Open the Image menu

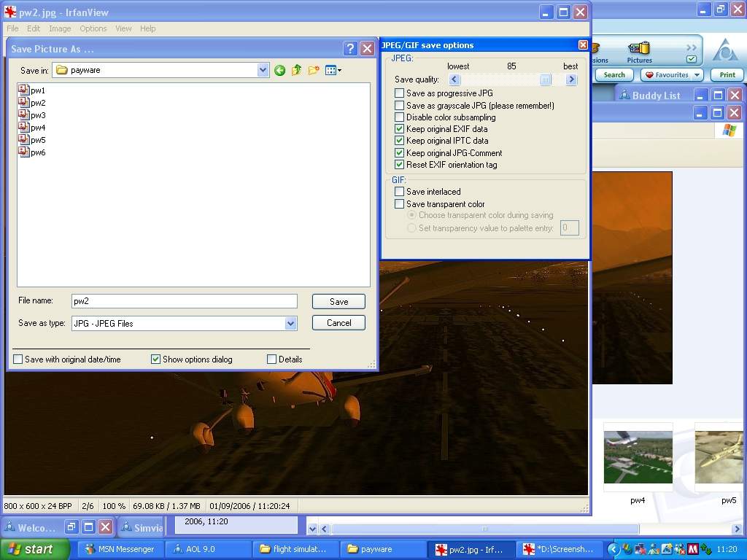(60, 28)
